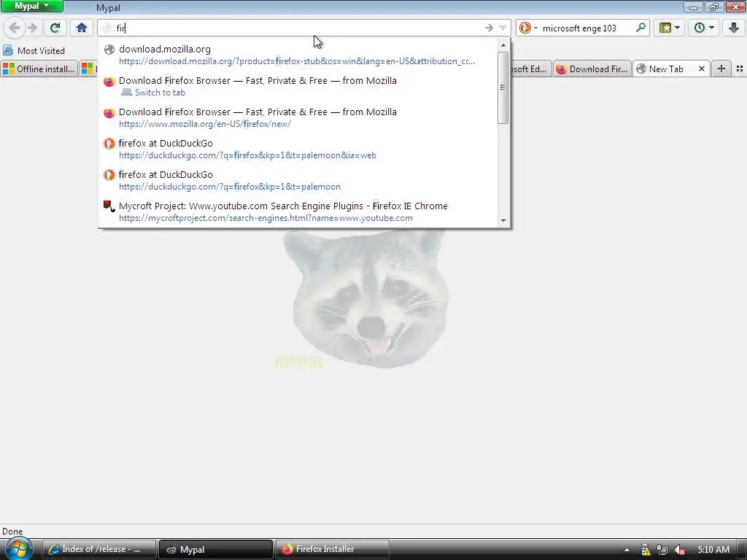Restore down the Mypal window
This screenshot has width=747, height=560.
click(714, 7)
